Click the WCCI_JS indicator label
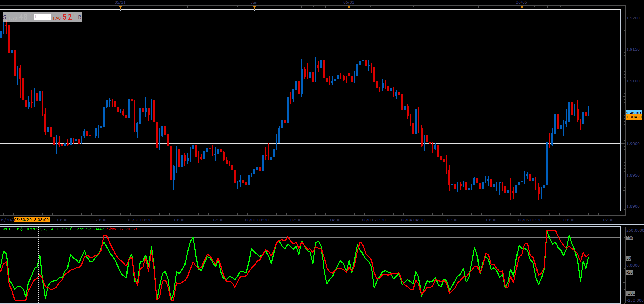This screenshot has height=304, width=644. tap(38, 229)
